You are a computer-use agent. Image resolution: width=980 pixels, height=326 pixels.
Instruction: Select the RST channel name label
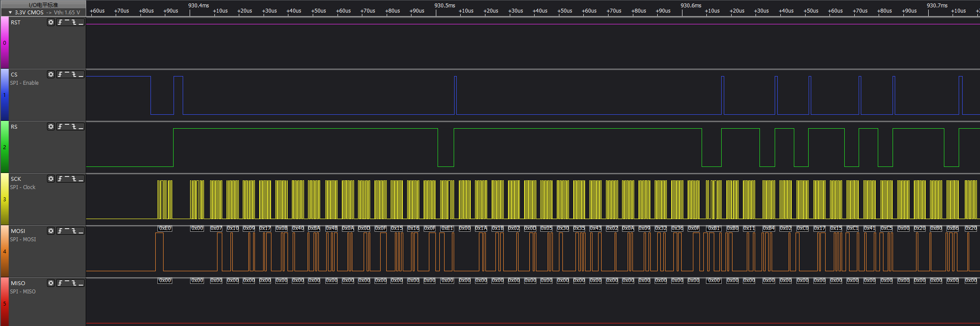[x=16, y=23]
